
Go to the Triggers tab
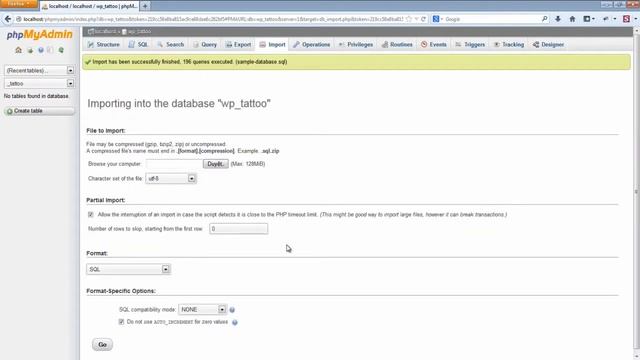coord(470,44)
